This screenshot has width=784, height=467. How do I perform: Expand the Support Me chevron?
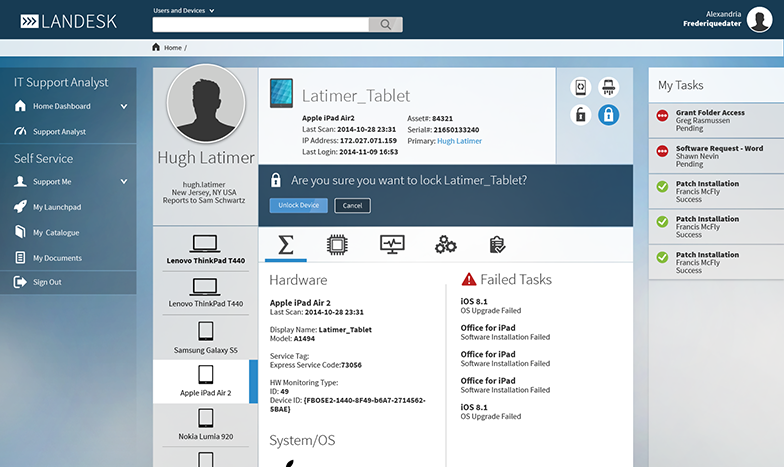pos(124,182)
